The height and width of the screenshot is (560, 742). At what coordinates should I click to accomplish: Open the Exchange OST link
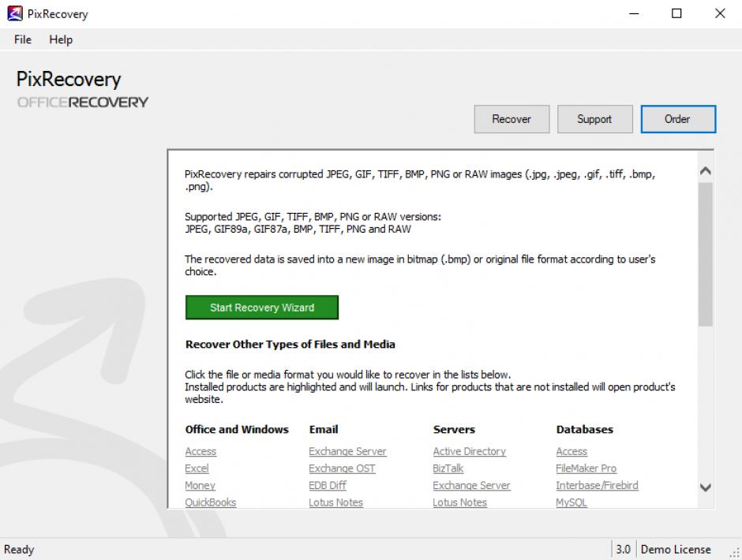tap(342, 469)
